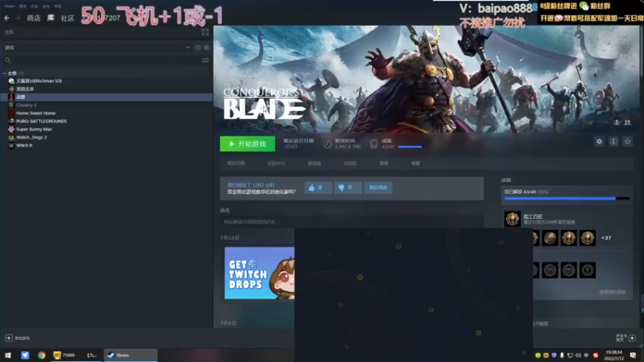Open game settings gear icon
Screen dimensions: 644x362
(x=599, y=142)
